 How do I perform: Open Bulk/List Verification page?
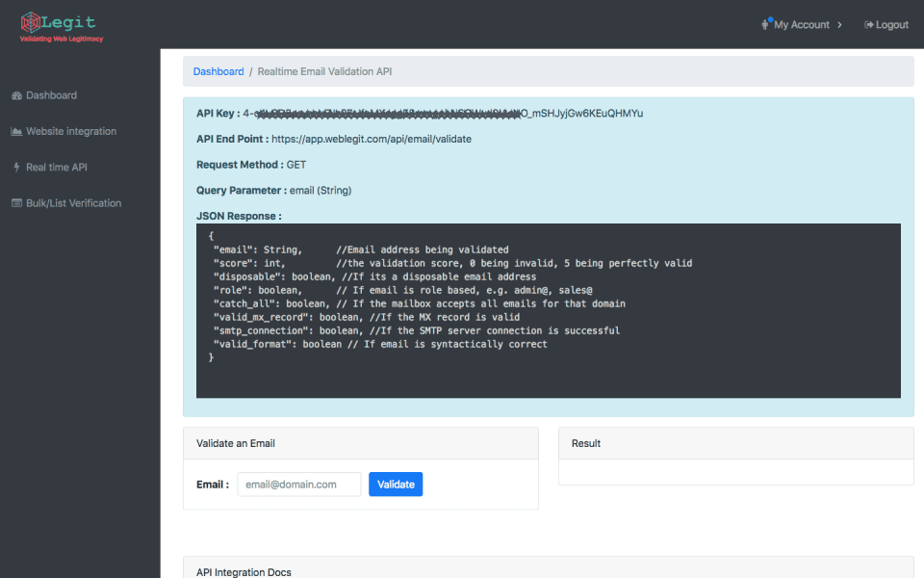pyautogui.click(x=74, y=203)
